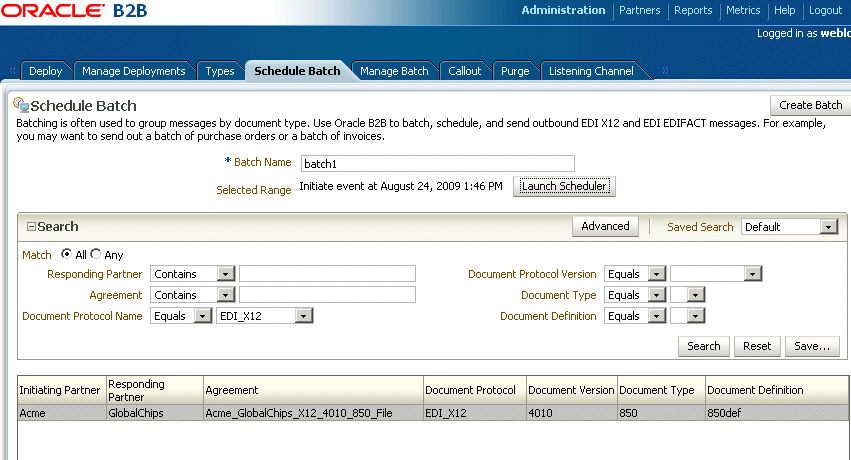
Task: Sort by Document Definition column header
Action: [x=777, y=390]
